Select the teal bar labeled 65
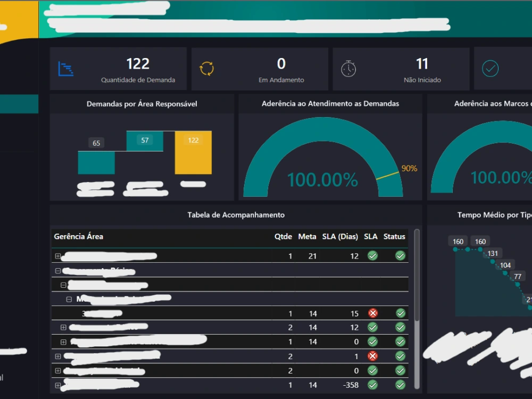 [96, 162]
